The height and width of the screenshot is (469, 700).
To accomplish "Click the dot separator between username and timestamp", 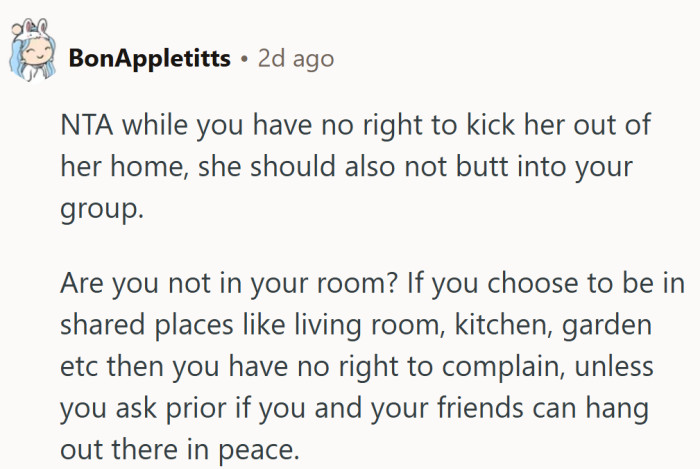I will [x=244, y=59].
